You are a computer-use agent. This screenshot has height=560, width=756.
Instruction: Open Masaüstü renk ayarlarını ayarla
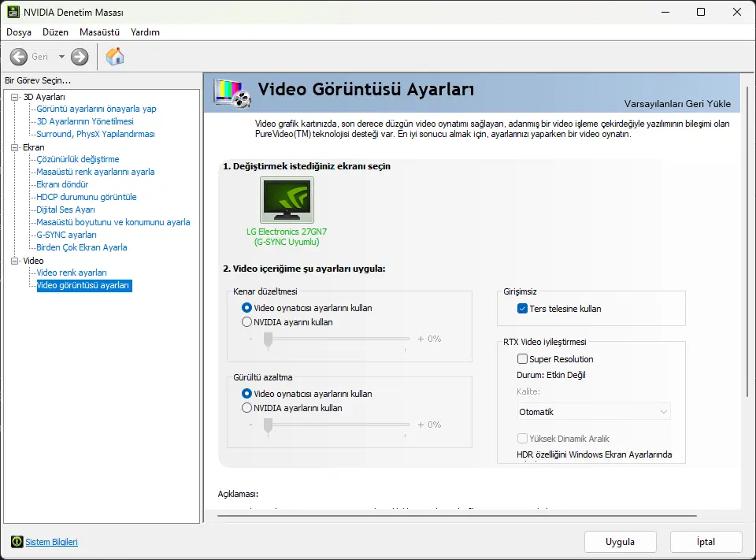coord(95,172)
